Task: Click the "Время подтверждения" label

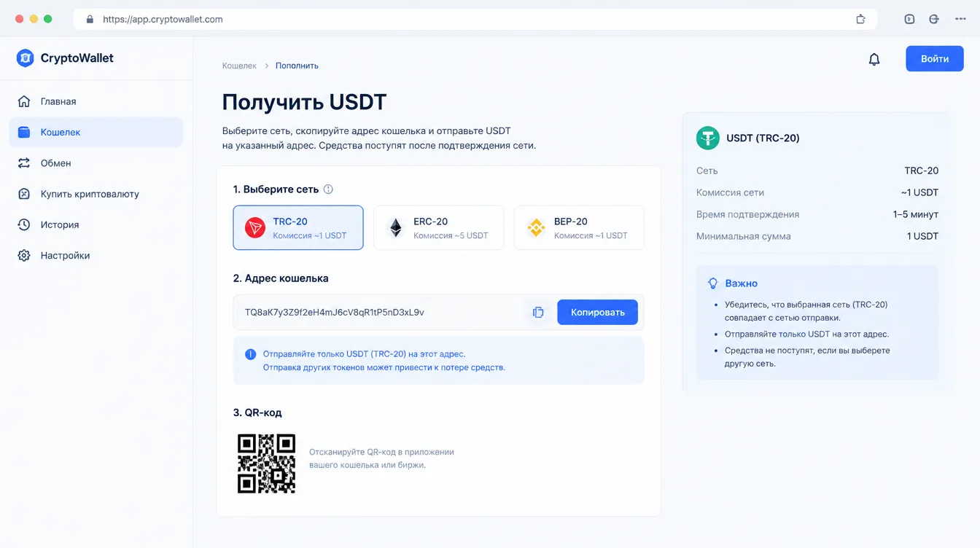Action: 747,214
